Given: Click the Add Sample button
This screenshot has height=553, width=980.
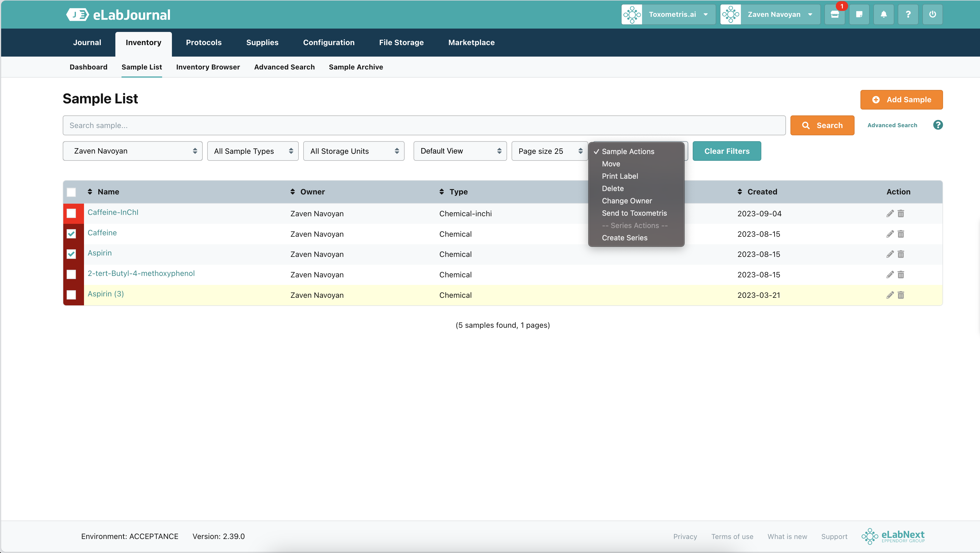Looking at the screenshot, I should click(901, 100).
